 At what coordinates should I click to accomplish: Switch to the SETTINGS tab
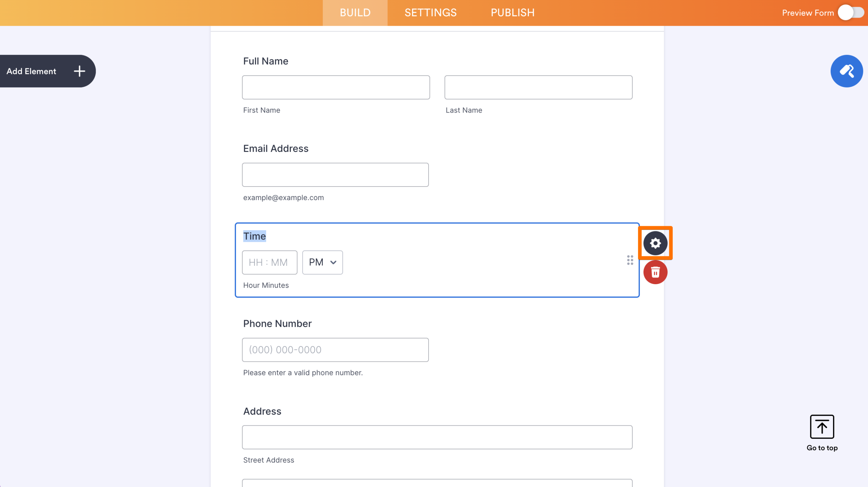pyautogui.click(x=430, y=13)
